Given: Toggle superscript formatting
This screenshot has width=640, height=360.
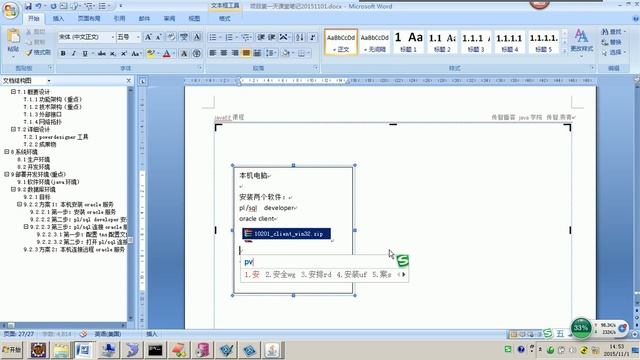Looking at the screenshot, I should [123, 53].
